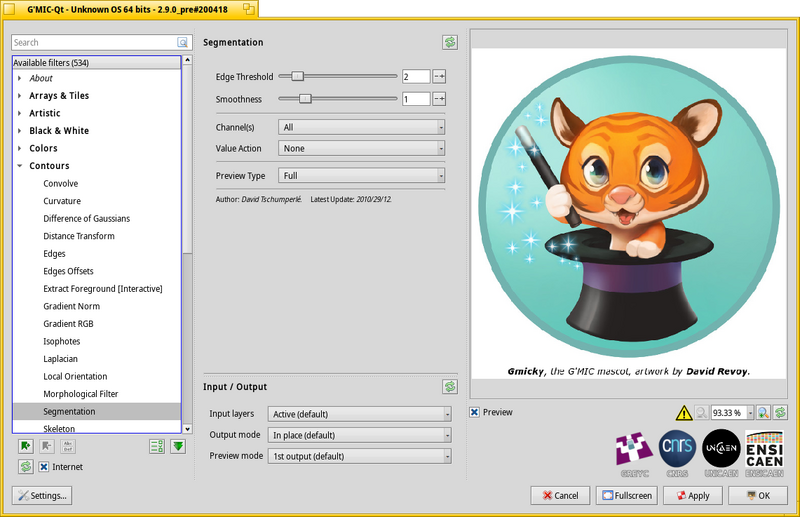The width and height of the screenshot is (800, 517).
Task: Click the UNICAEN logo
Action: tap(721, 454)
